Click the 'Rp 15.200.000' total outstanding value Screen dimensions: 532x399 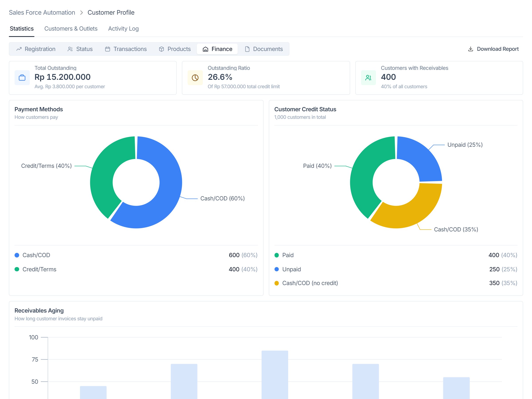point(63,77)
